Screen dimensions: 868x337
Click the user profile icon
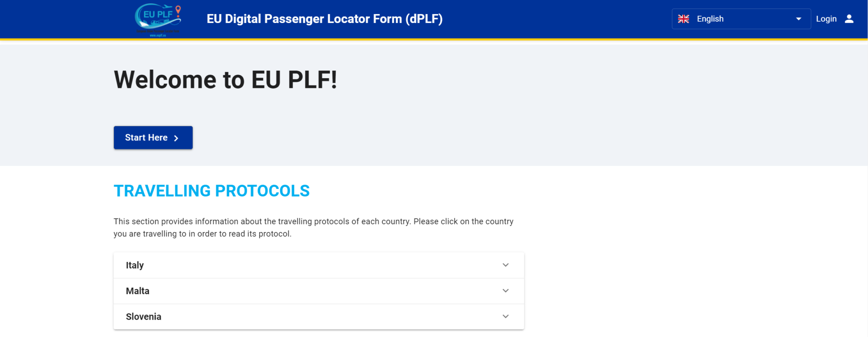pyautogui.click(x=849, y=19)
